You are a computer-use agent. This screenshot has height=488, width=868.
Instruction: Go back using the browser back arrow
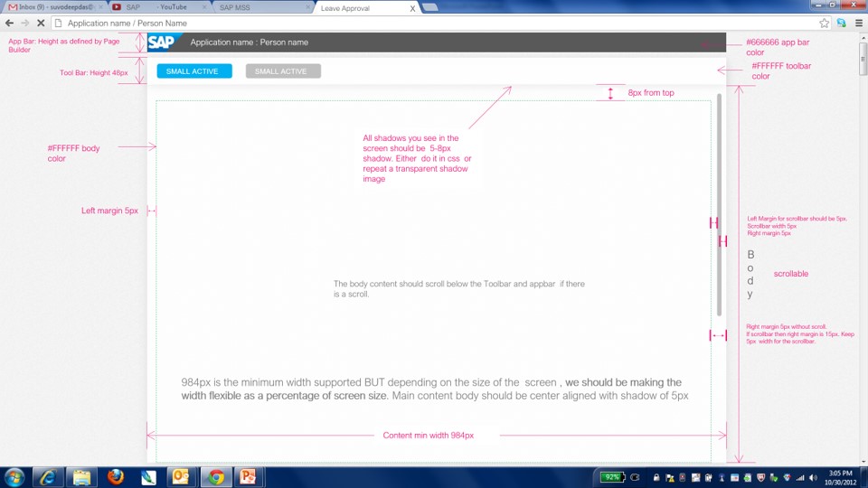[9, 23]
